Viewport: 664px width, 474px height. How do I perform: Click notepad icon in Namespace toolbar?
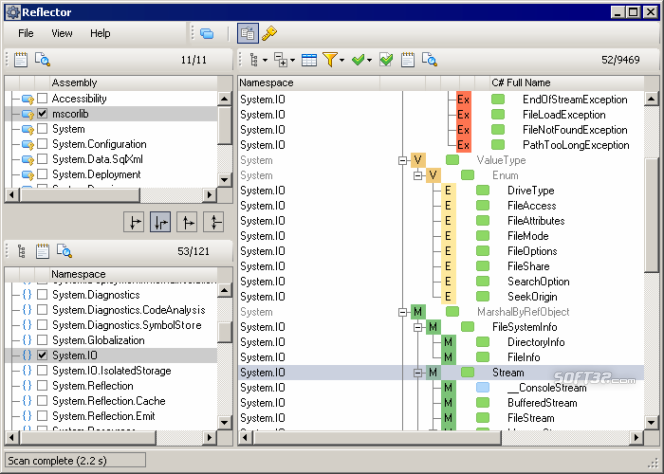tap(42, 251)
